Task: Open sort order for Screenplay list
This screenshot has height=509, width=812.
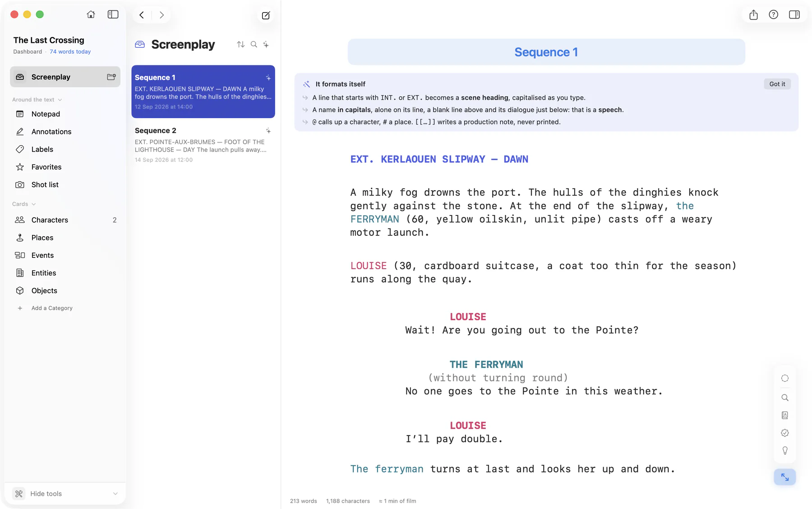Action: [241, 44]
